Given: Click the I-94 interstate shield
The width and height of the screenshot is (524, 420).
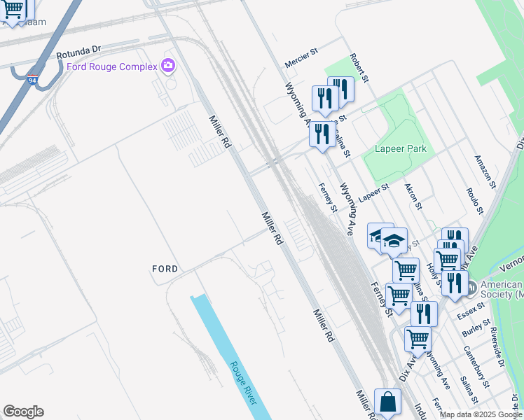Looking at the screenshot, I should 32,80.
